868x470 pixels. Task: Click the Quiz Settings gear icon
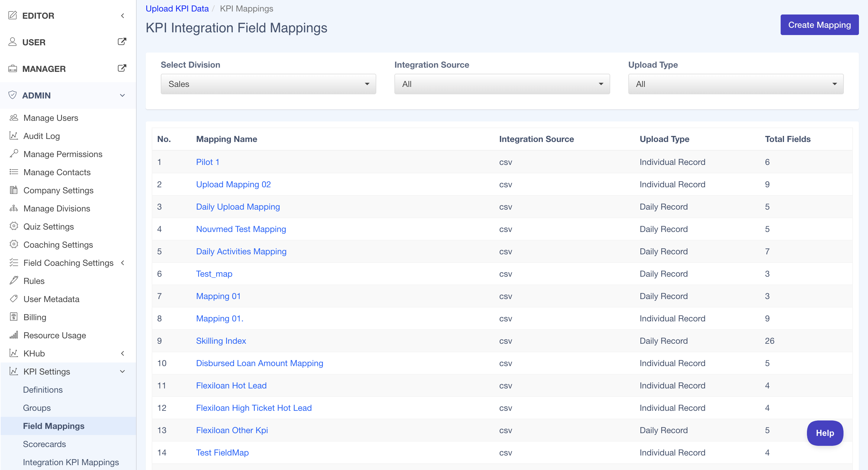click(x=14, y=226)
